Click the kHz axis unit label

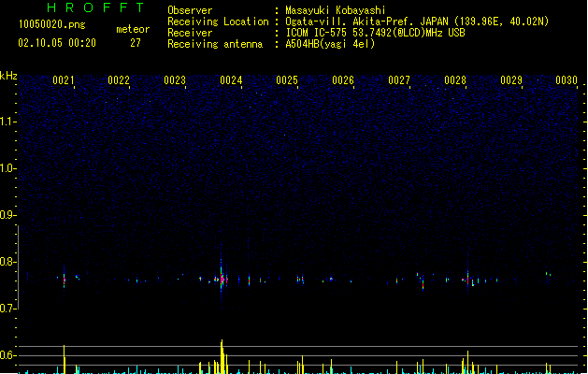pos(8,76)
